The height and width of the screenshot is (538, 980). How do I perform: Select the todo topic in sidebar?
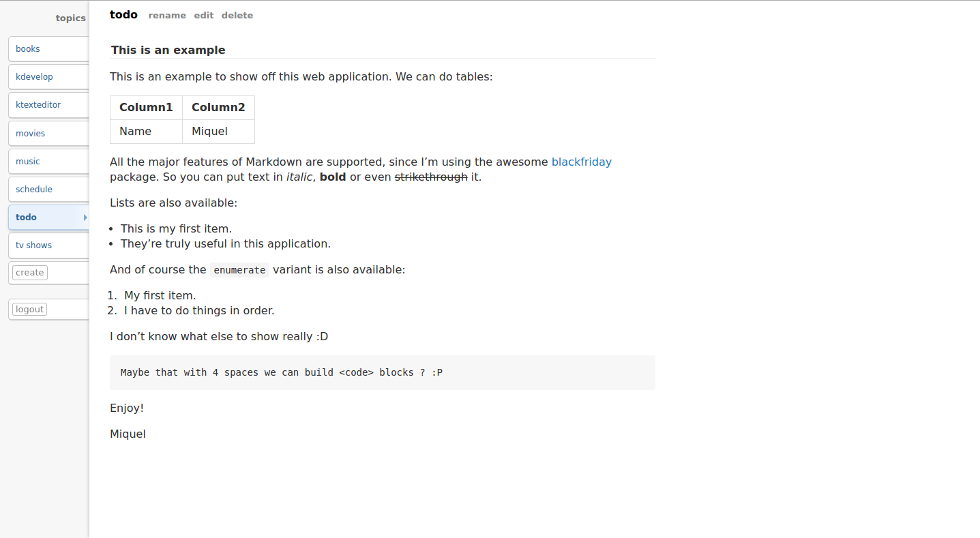coord(48,218)
